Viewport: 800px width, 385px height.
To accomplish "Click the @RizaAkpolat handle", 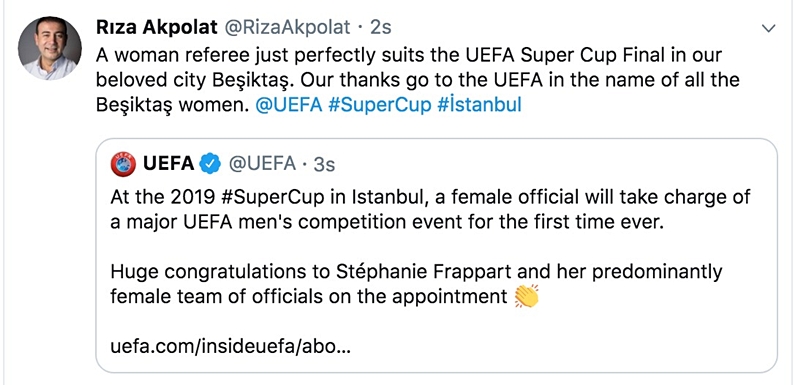I will point(287,28).
